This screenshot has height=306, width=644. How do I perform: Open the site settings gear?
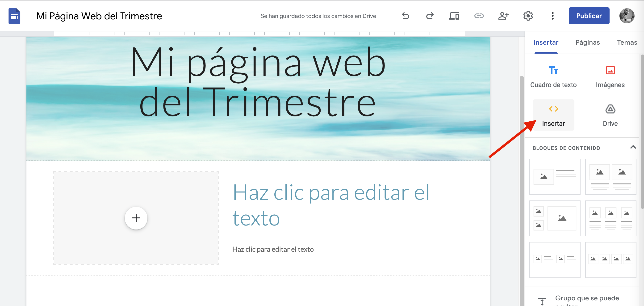(528, 16)
